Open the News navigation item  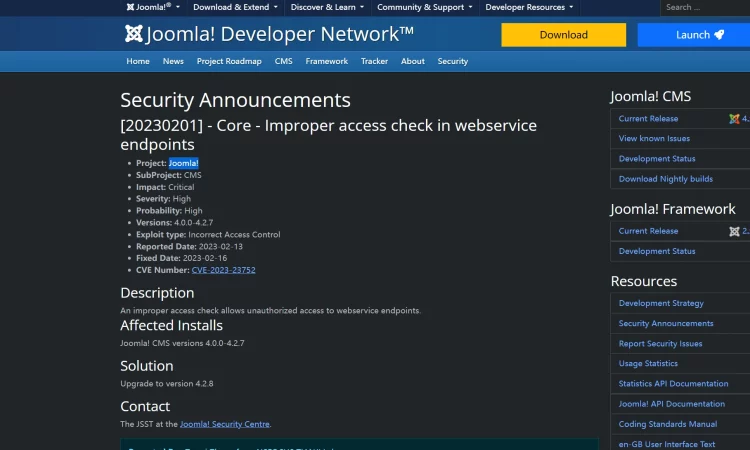coord(173,61)
